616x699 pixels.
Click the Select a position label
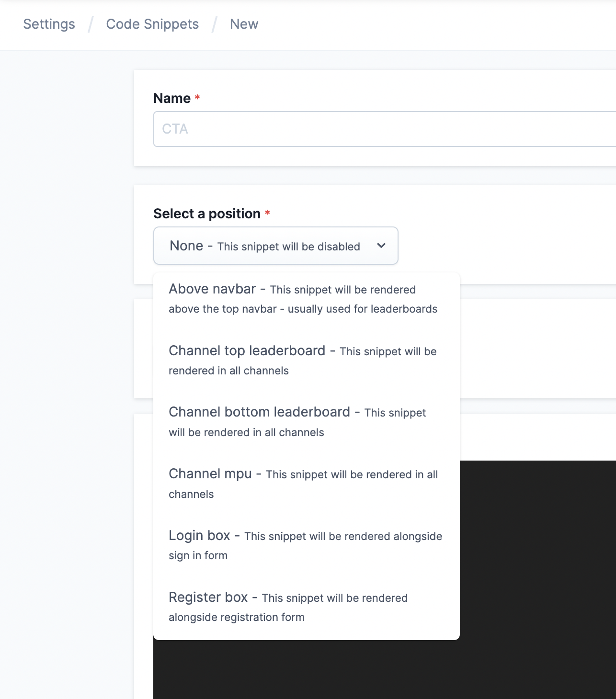click(207, 214)
